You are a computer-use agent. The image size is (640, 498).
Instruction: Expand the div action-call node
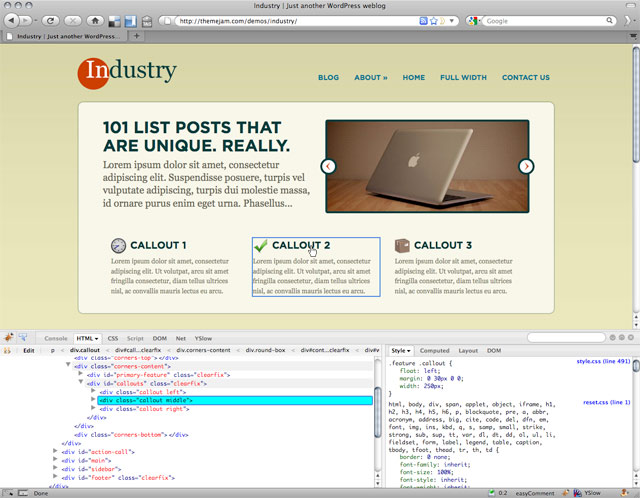[x=55, y=450]
